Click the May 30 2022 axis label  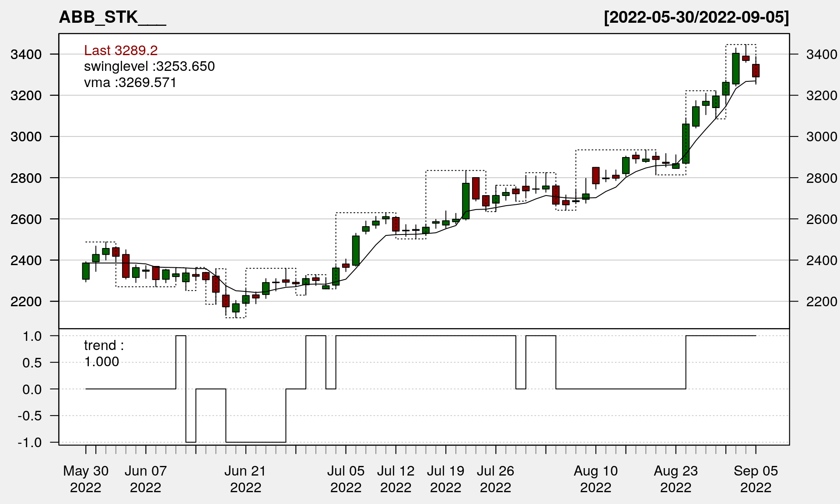pyautogui.click(x=86, y=479)
